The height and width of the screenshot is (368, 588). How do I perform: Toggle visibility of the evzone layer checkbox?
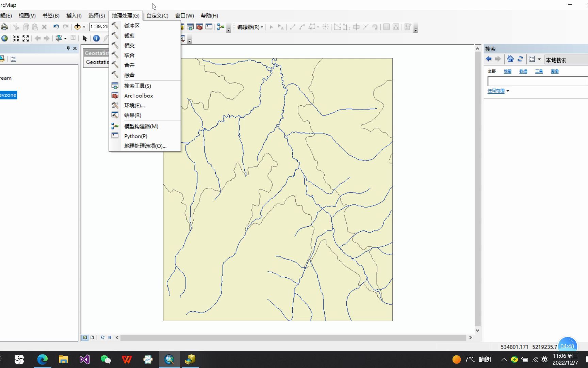pos(1,95)
